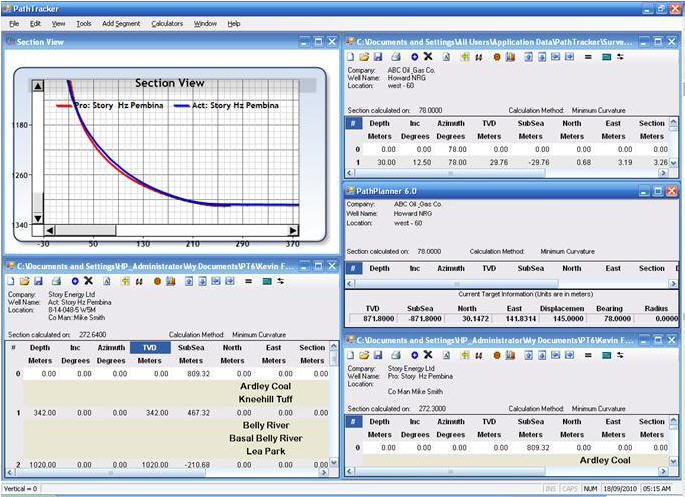The image size is (685, 497).
Task: Click yellow cross icon in Act: Story Hz toolbar
Action: coord(125,281)
